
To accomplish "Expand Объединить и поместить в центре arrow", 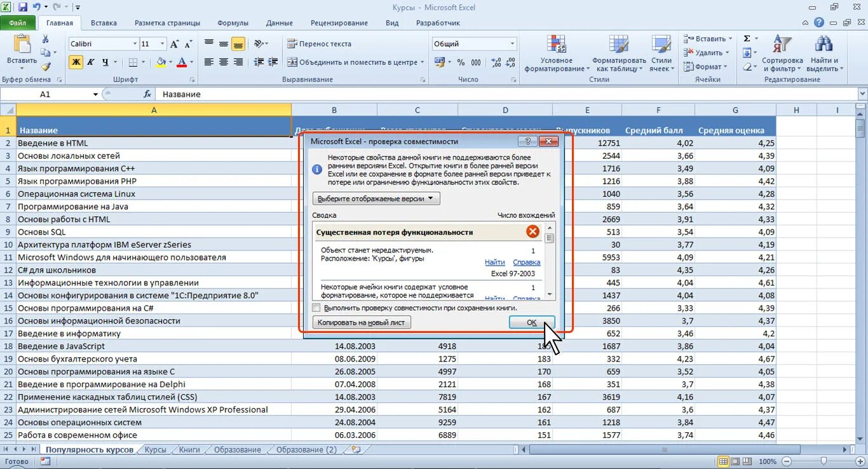I will (x=422, y=62).
